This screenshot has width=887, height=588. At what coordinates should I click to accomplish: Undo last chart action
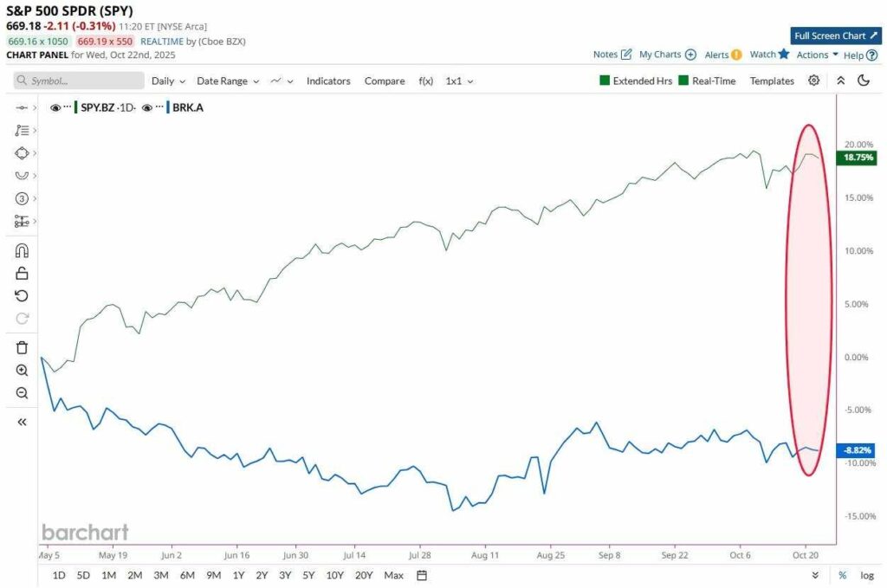tap(23, 296)
